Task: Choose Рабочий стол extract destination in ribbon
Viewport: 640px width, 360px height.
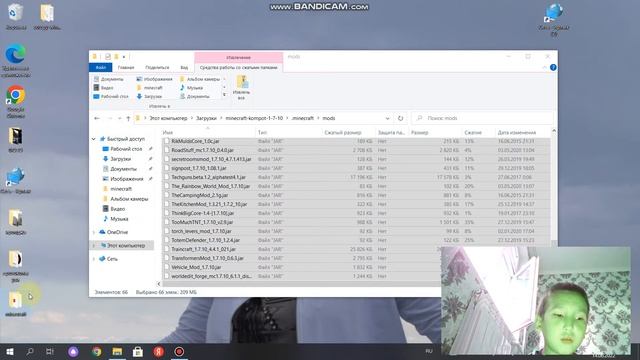Action: (x=111, y=96)
